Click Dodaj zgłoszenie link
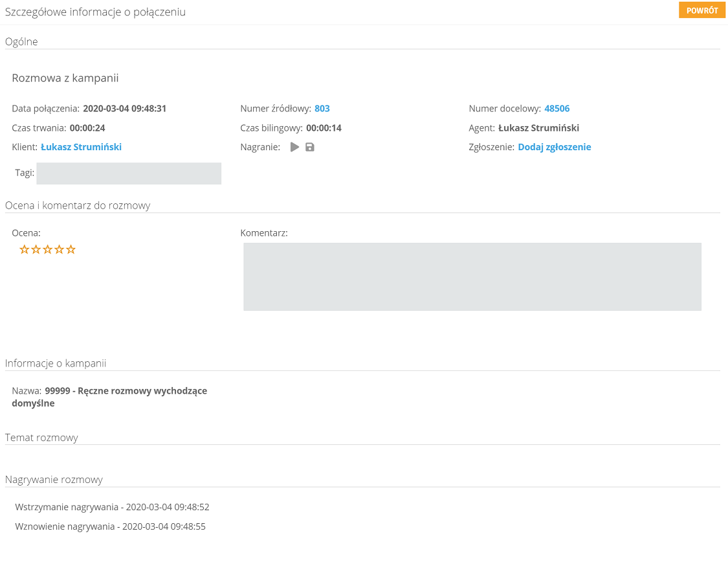The width and height of the screenshot is (728, 562). [x=555, y=147]
